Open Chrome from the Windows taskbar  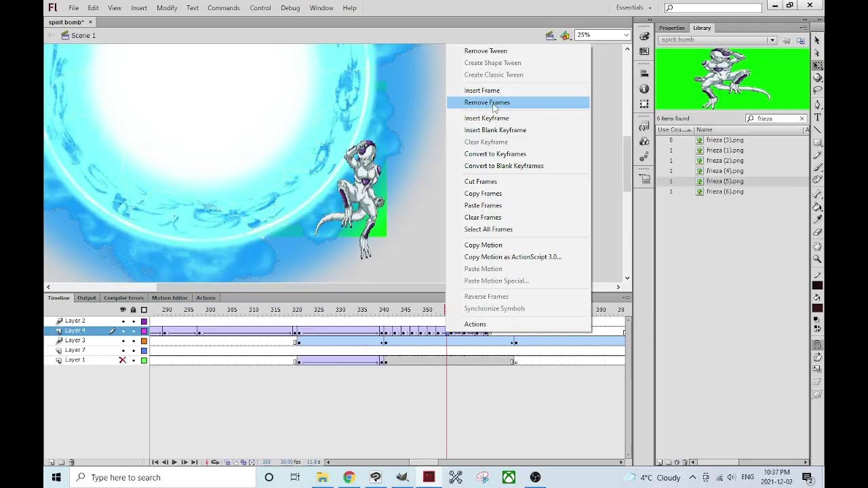tap(349, 477)
